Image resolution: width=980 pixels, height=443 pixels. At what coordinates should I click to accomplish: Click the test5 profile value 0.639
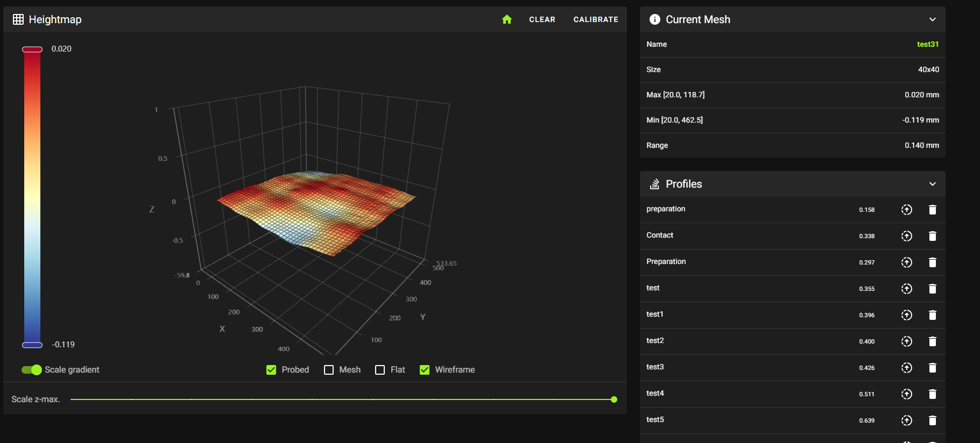tap(866, 420)
